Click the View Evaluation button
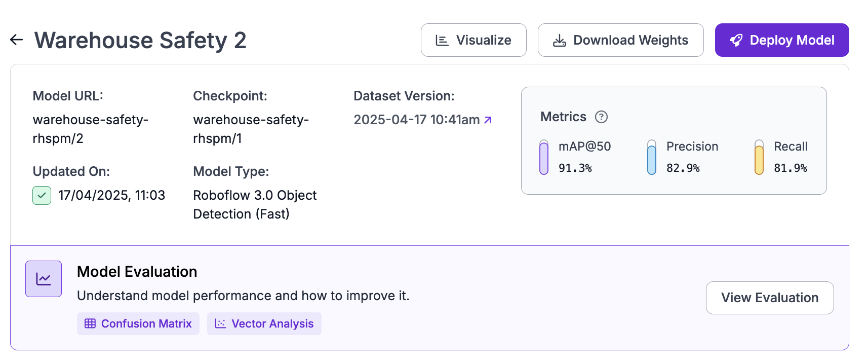Screen dimensions: 868x361 [x=769, y=298]
